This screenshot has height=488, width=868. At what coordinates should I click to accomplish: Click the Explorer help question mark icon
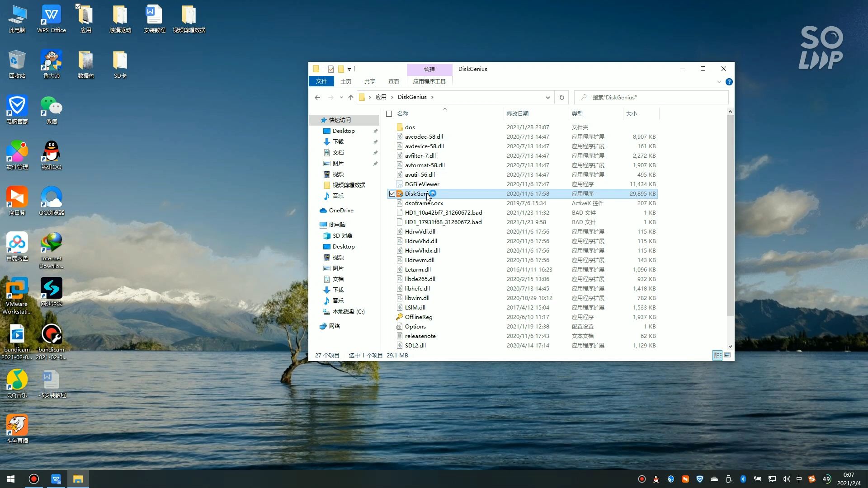coord(729,82)
